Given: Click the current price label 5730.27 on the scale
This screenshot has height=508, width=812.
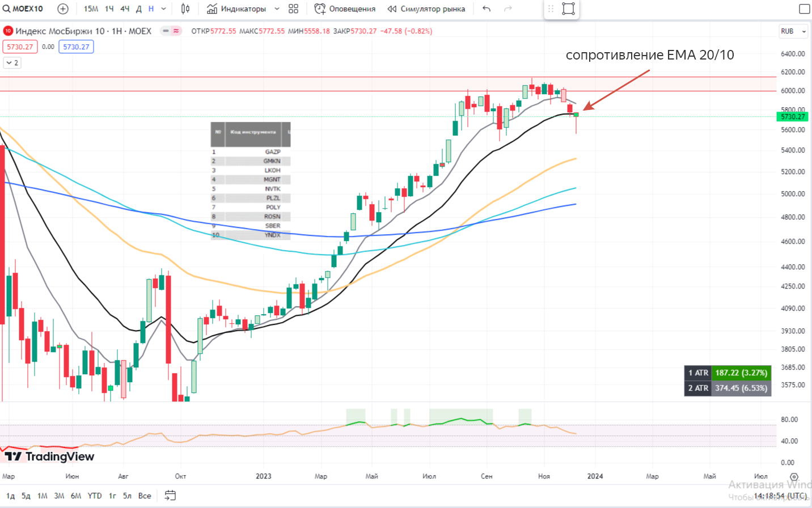Looking at the screenshot, I should coord(792,117).
